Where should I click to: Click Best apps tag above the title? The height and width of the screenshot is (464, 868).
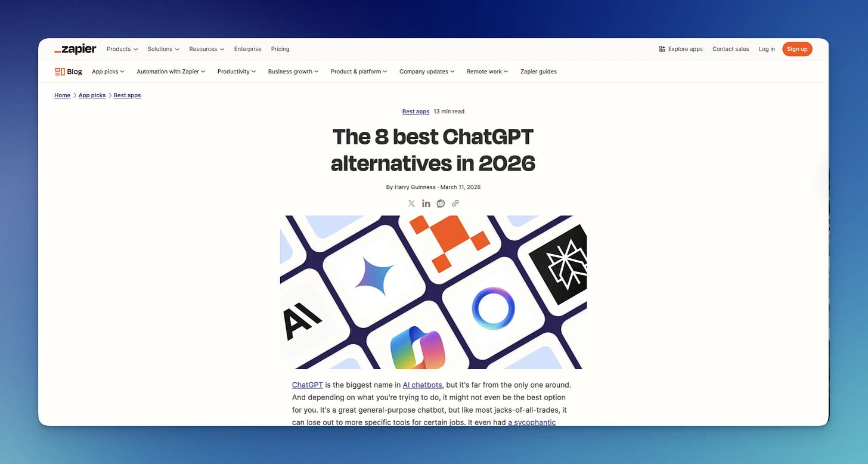click(416, 112)
